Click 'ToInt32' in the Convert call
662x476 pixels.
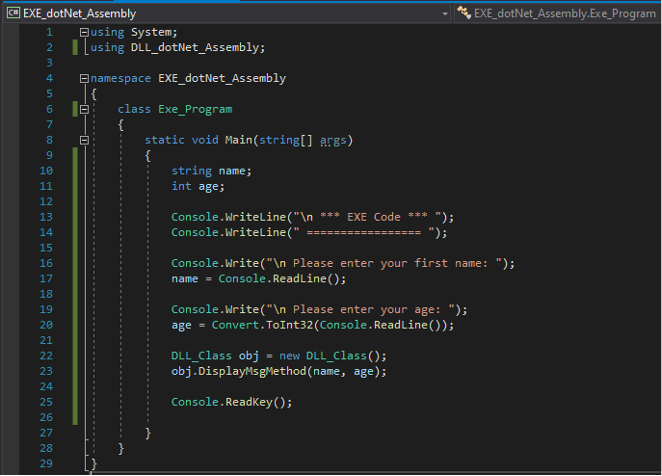point(289,325)
